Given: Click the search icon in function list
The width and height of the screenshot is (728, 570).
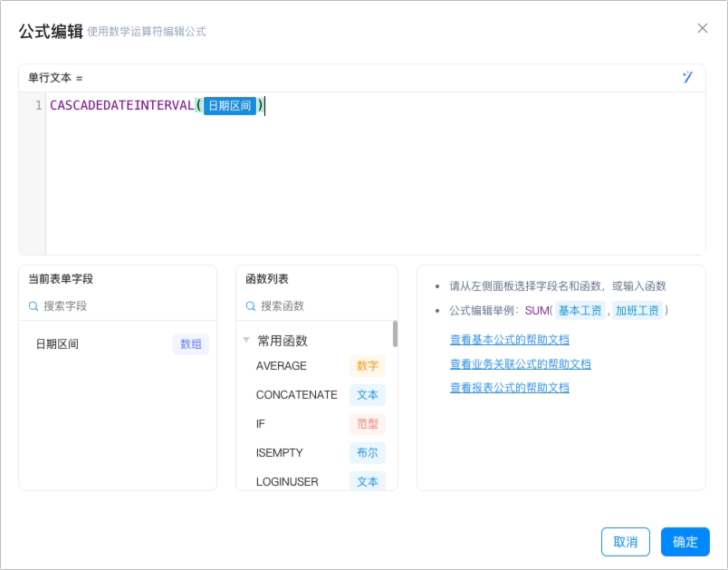Looking at the screenshot, I should point(251,306).
